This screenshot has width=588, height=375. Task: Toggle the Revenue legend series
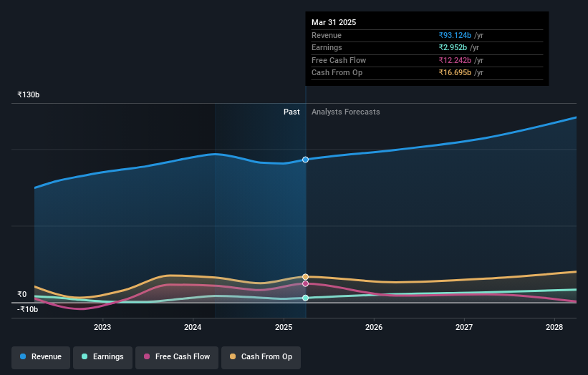(41, 357)
